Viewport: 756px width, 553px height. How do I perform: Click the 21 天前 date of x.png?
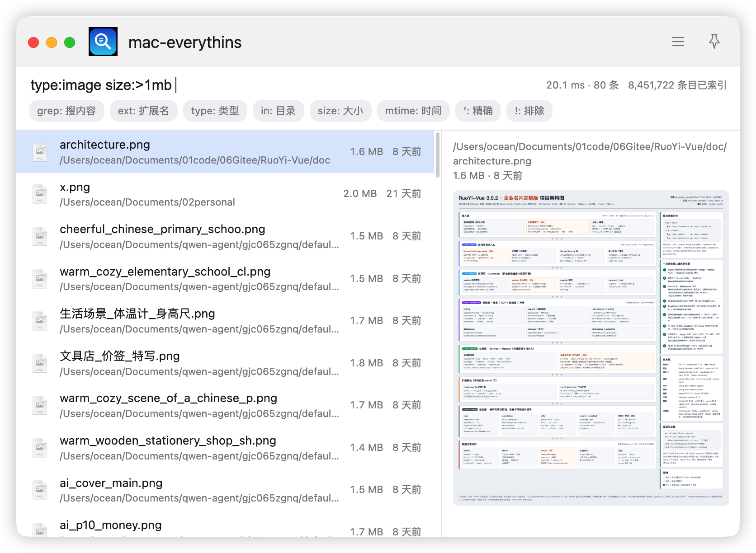click(x=404, y=193)
